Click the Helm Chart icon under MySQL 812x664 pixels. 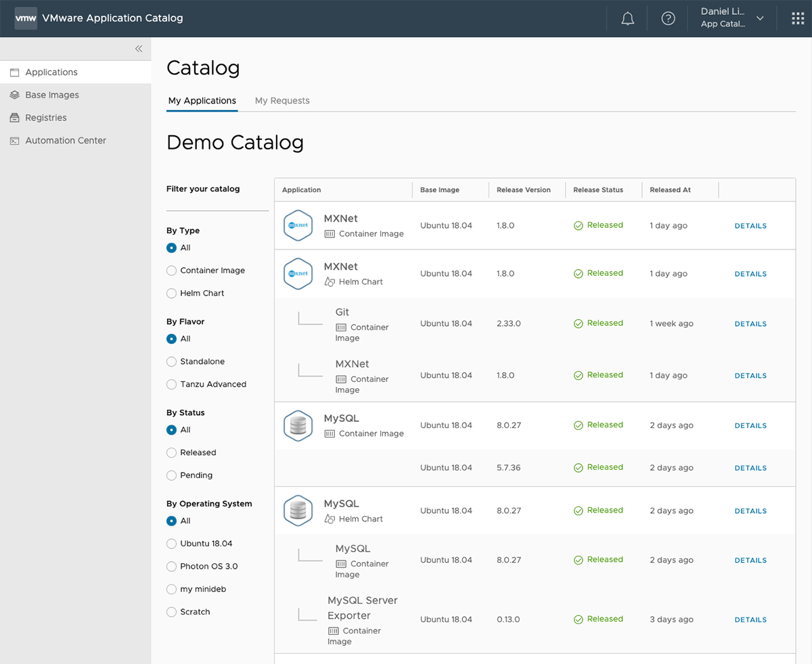(330, 519)
